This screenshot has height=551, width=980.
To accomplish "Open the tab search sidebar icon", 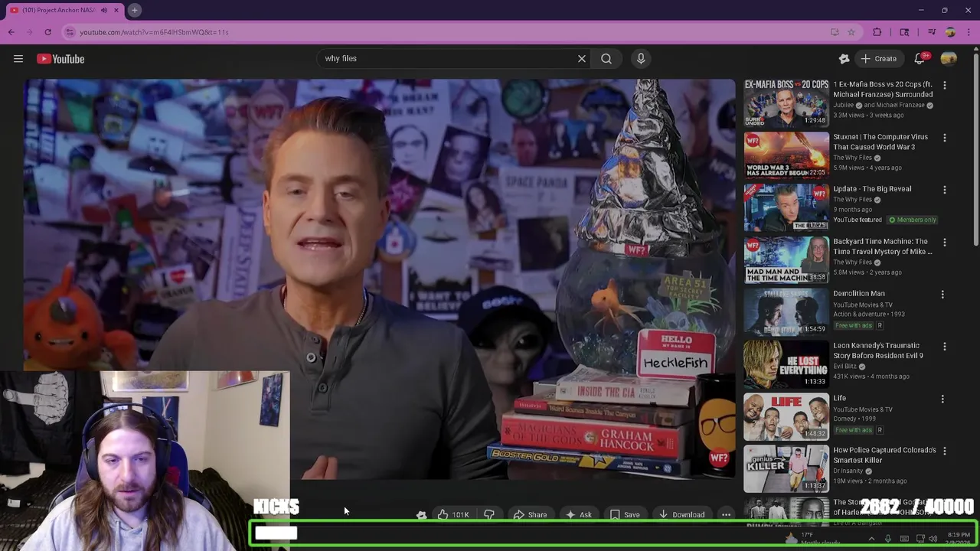I will click(904, 32).
